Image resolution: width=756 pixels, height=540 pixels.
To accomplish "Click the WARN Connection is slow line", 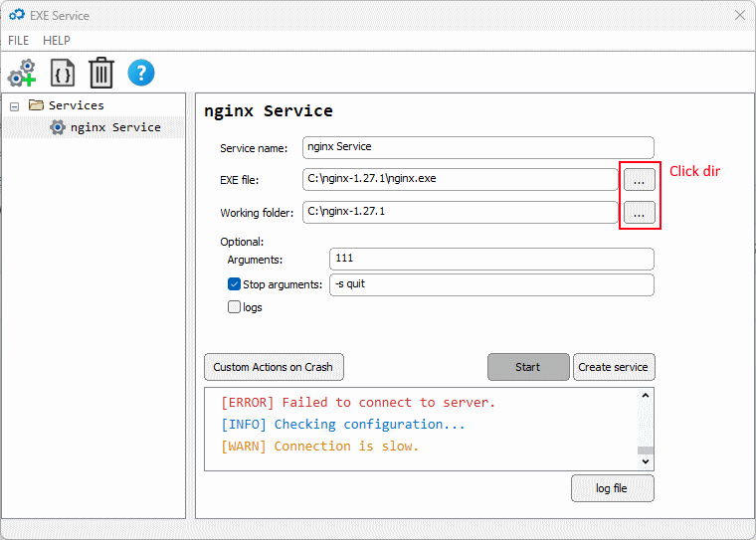I will (x=319, y=446).
